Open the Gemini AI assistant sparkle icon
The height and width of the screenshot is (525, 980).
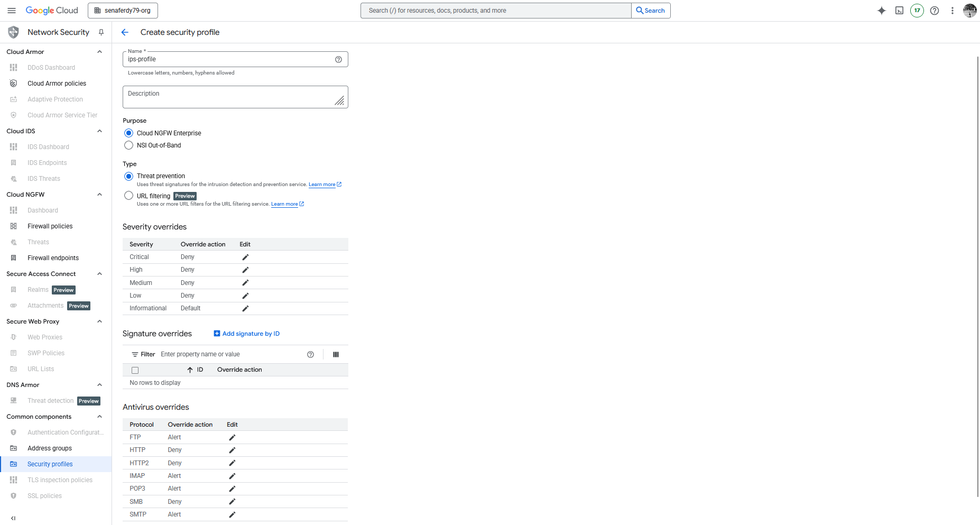pyautogui.click(x=881, y=11)
